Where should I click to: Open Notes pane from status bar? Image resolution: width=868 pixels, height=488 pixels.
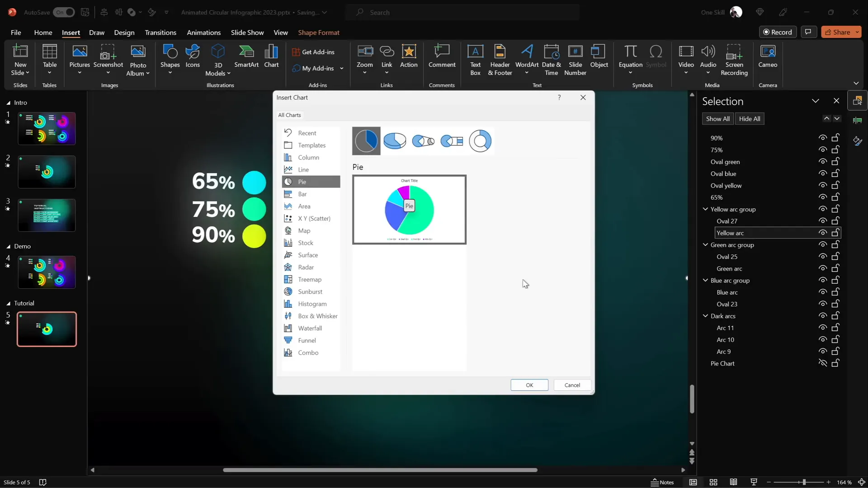[662, 482]
